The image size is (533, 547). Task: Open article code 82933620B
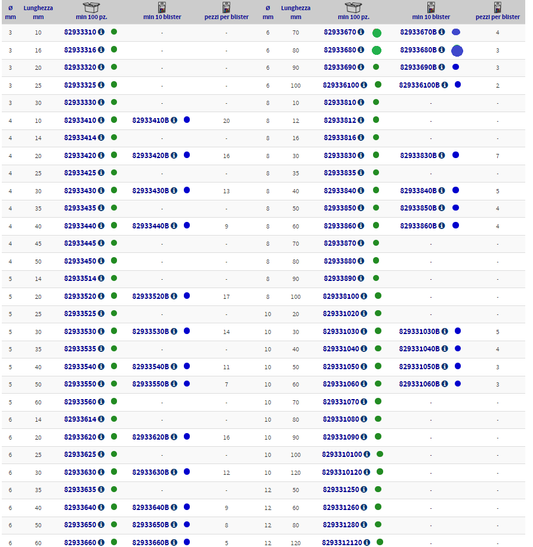click(x=151, y=437)
